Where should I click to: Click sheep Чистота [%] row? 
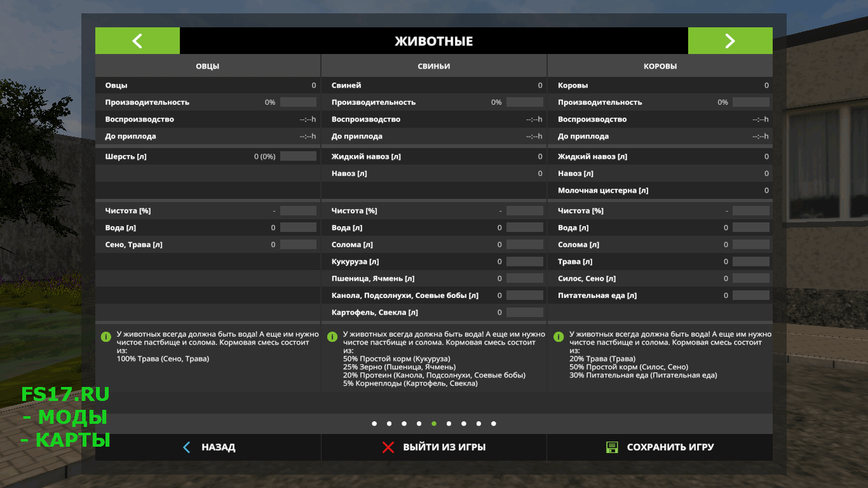[x=208, y=210]
